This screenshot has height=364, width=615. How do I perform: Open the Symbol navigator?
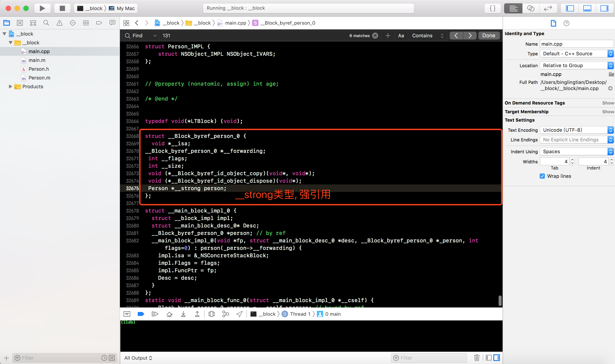[x=33, y=23]
